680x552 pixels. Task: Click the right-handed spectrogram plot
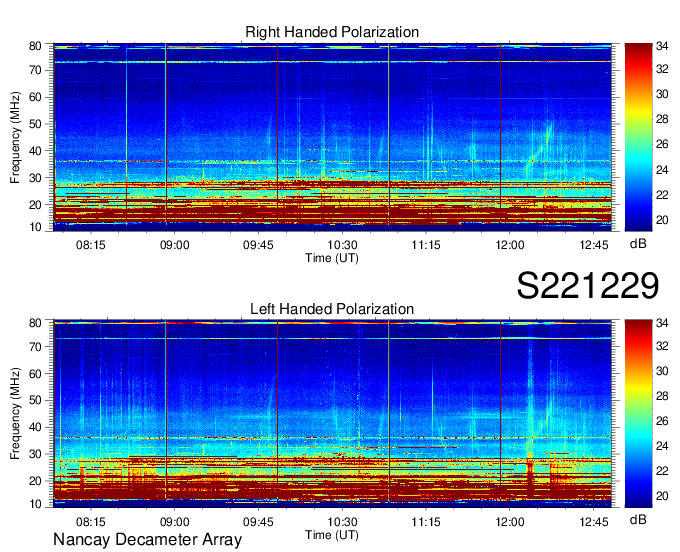(332, 137)
